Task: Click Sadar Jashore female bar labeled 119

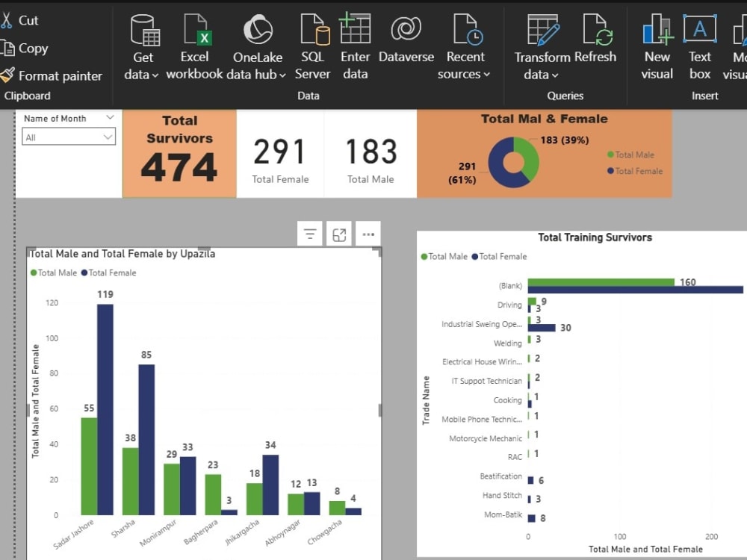Action: 105,409
